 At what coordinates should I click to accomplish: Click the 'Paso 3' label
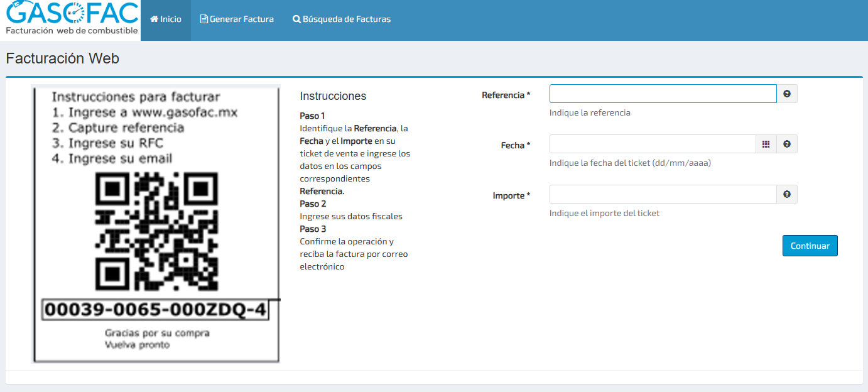[x=313, y=229]
